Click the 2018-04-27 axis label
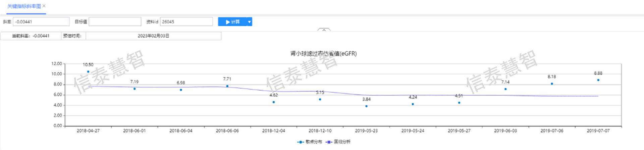644x150 pixels. 88,131
